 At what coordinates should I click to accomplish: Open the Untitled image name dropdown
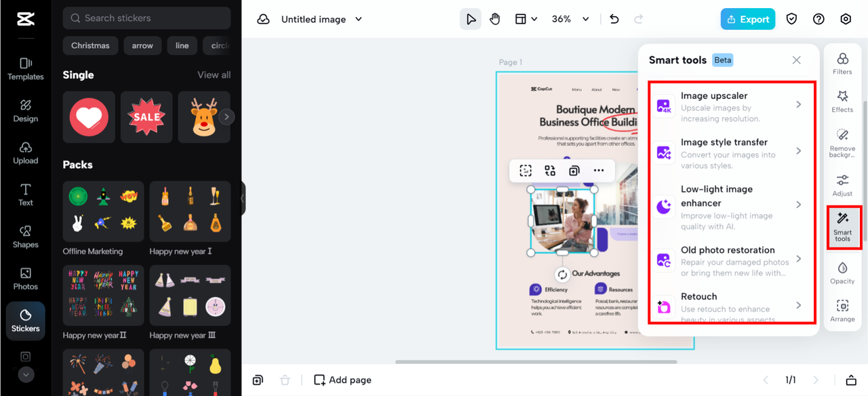(322, 19)
